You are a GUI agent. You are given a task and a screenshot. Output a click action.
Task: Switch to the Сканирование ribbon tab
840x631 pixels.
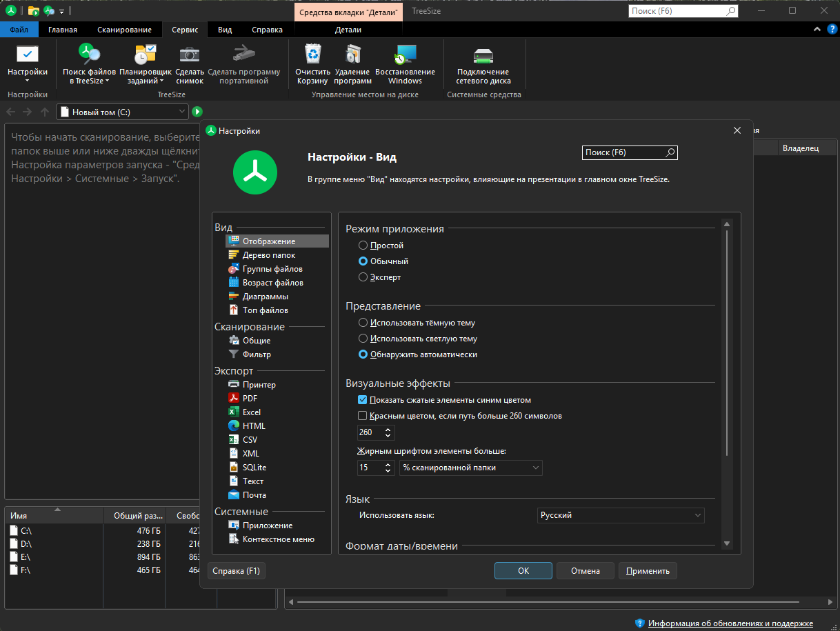click(124, 30)
